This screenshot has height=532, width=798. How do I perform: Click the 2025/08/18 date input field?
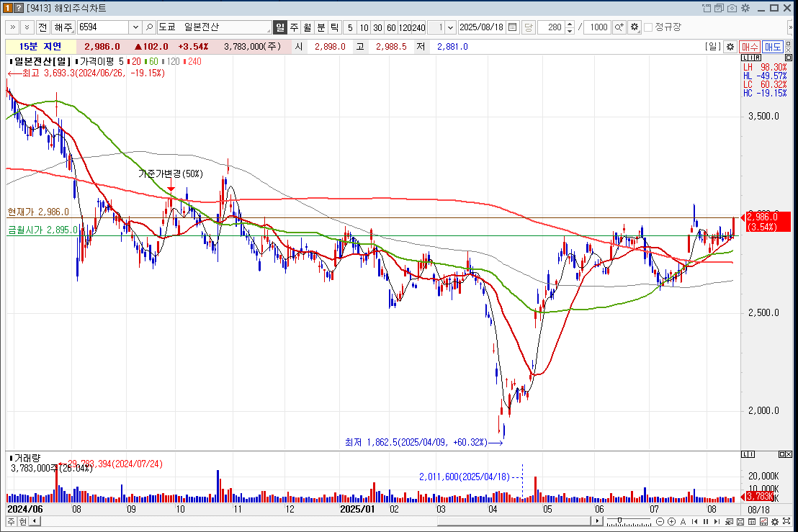(x=482, y=27)
